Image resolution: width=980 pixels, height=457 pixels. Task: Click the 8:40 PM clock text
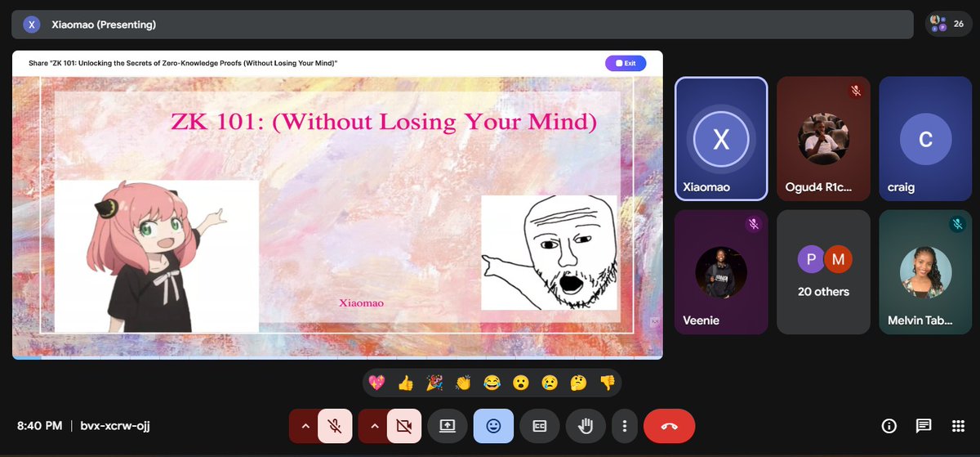point(40,426)
